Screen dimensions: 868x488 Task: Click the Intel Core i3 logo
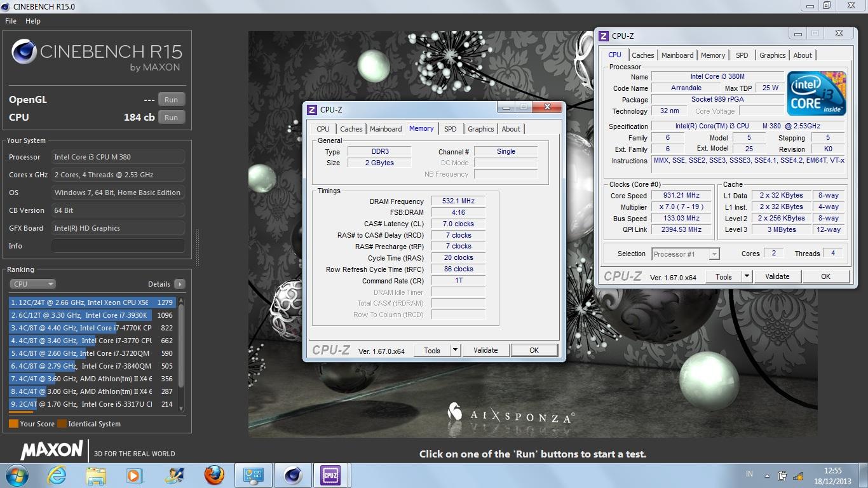817,93
